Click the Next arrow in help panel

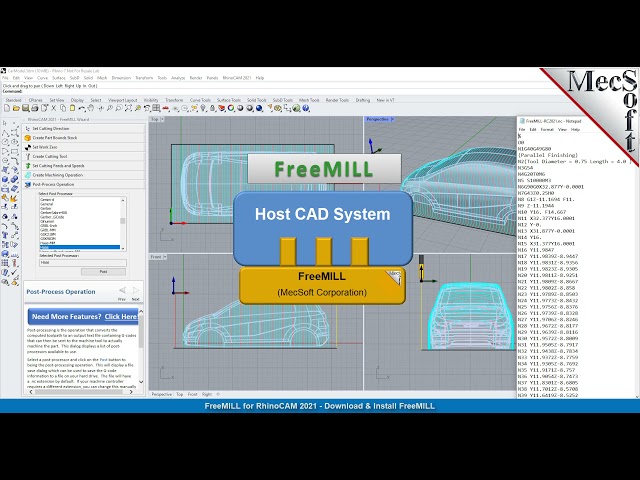(136, 290)
